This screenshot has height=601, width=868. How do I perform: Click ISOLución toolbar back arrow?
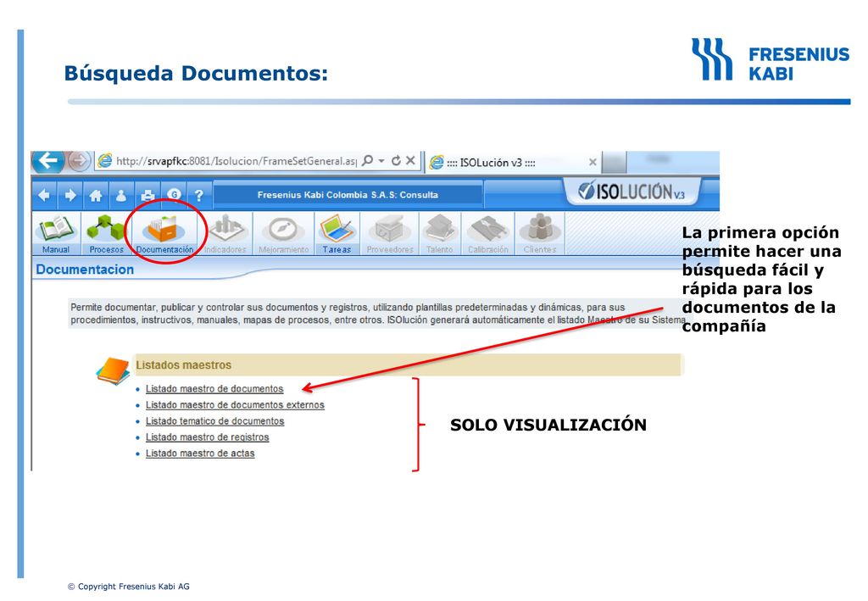(44, 195)
